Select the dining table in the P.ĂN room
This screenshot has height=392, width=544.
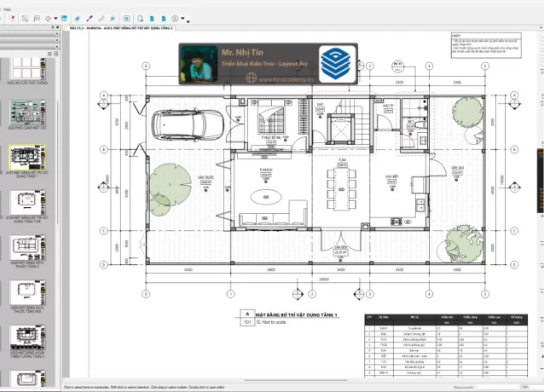click(x=342, y=189)
